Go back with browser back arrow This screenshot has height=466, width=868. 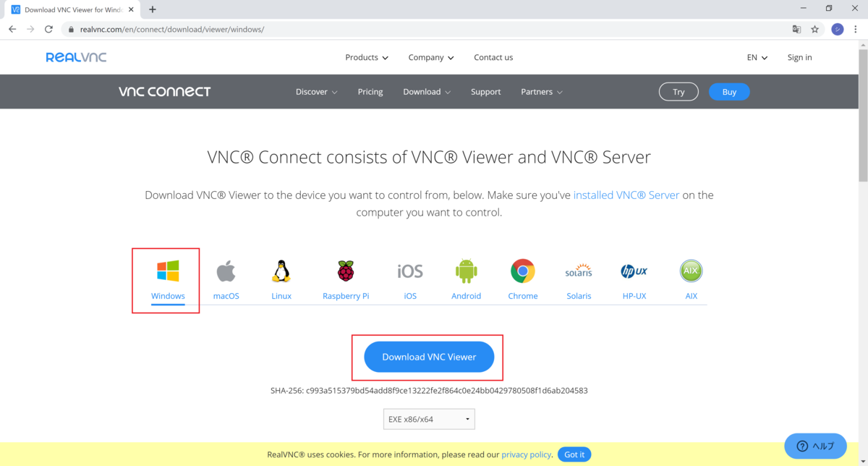12,30
